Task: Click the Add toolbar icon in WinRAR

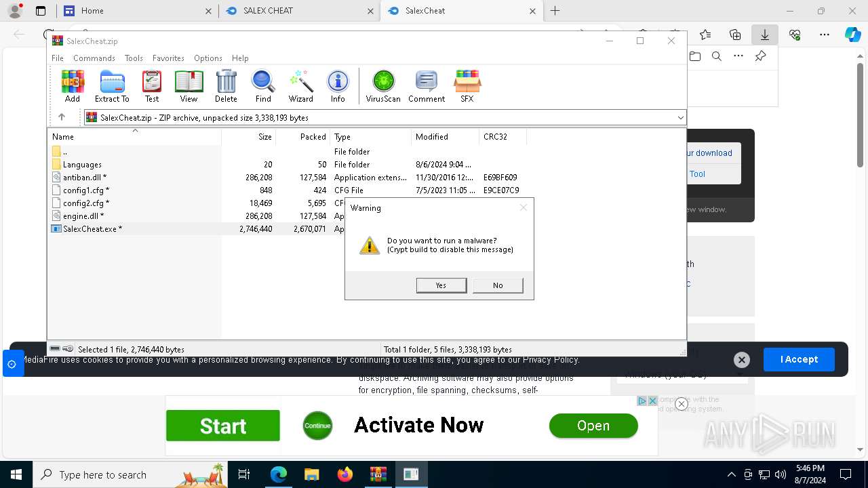Action: pos(73,86)
